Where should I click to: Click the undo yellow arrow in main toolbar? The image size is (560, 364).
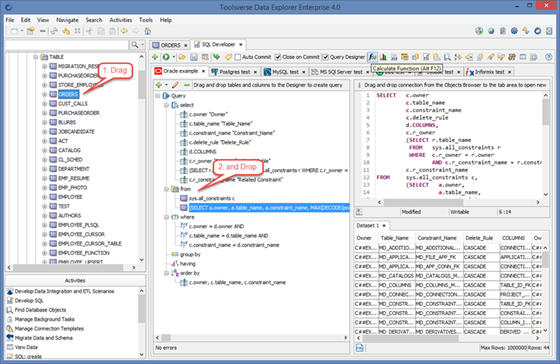coord(66,31)
